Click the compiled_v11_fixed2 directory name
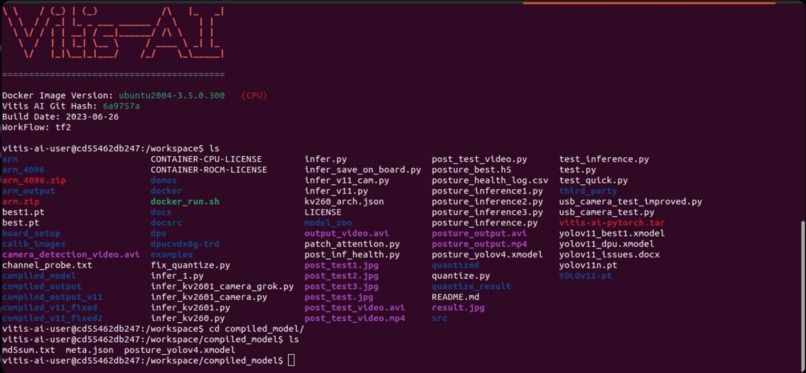This screenshot has width=806, height=373. click(x=52, y=318)
